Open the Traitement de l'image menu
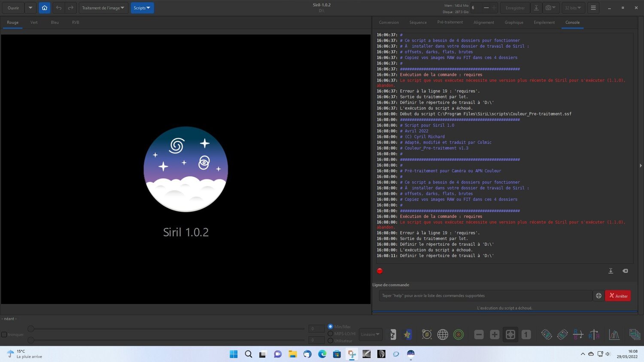 tap(103, 8)
